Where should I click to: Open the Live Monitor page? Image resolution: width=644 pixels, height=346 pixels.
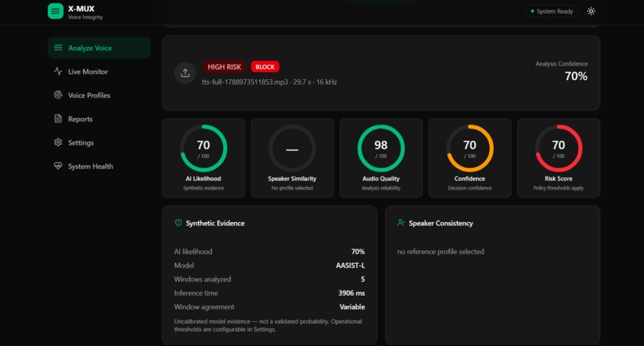(x=99, y=71)
